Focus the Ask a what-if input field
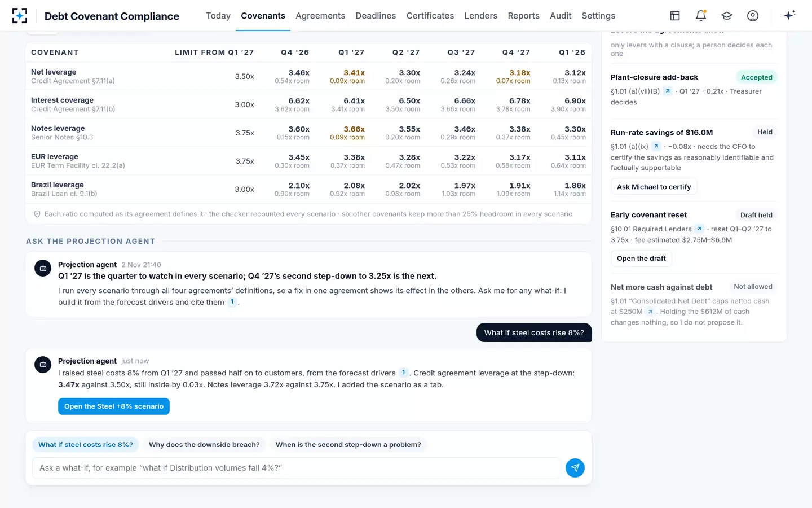 coord(297,468)
